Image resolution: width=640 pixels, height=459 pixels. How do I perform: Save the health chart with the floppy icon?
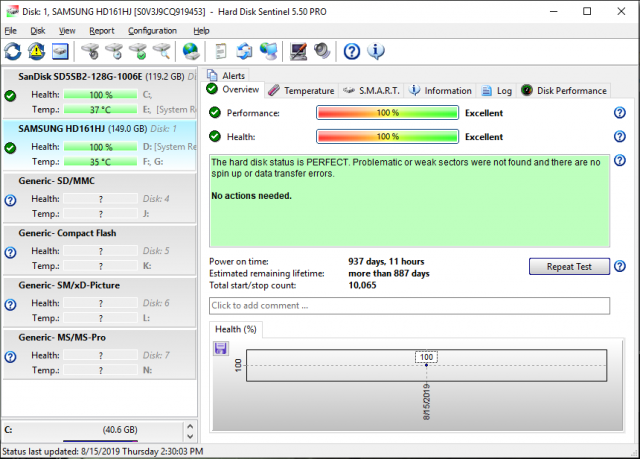pyautogui.click(x=221, y=348)
